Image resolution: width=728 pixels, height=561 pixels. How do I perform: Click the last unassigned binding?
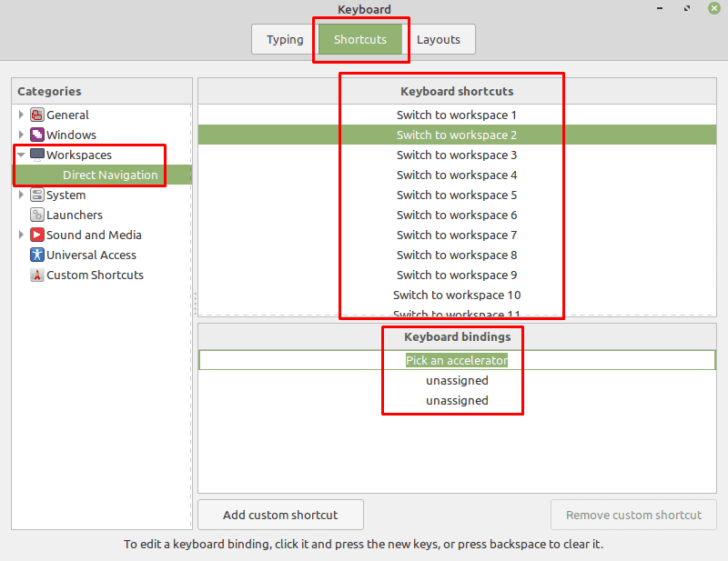click(x=457, y=400)
